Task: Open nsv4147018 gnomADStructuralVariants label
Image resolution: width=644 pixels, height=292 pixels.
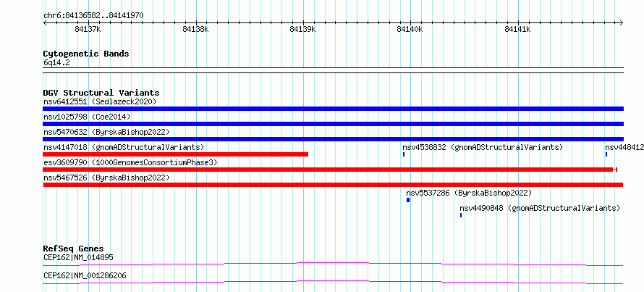Action: pos(124,147)
